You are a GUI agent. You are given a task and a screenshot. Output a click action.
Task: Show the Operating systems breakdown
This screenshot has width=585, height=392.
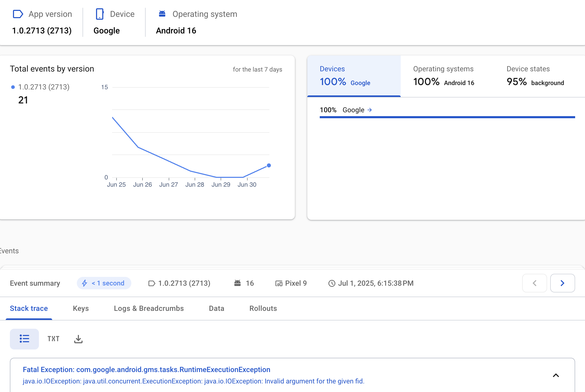tap(444, 76)
